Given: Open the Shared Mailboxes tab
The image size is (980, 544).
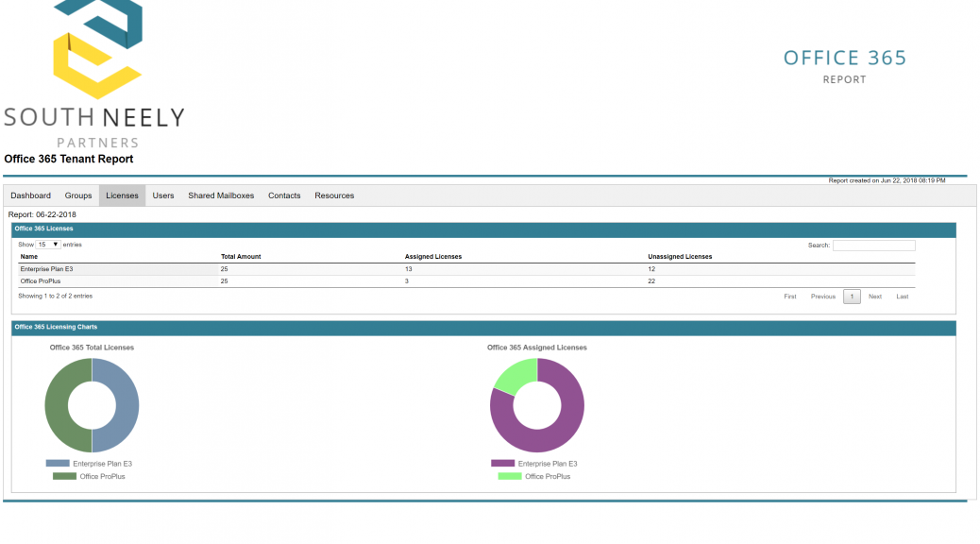Looking at the screenshot, I should coord(221,195).
